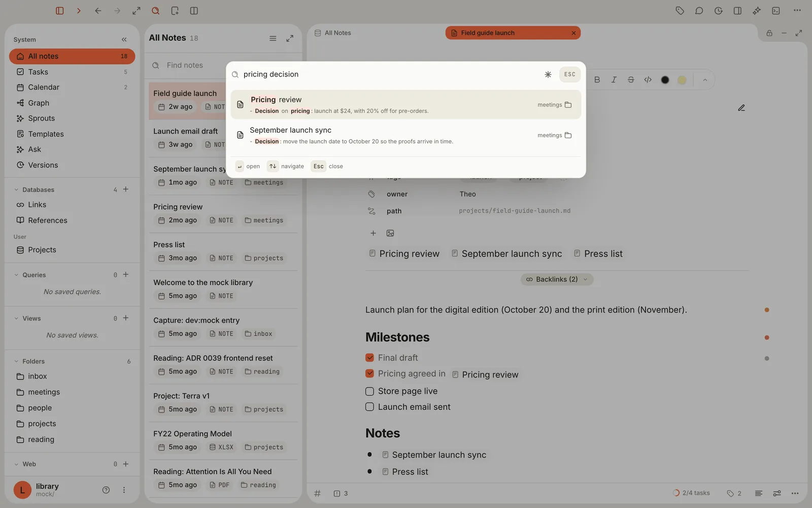Check the Store page live milestone
The height and width of the screenshot is (508, 812).
[x=369, y=391]
